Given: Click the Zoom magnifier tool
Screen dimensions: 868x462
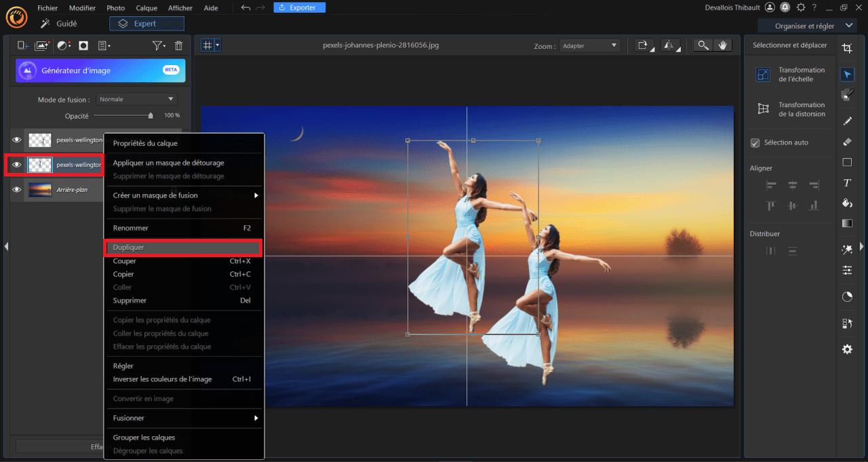Looking at the screenshot, I should pos(703,45).
